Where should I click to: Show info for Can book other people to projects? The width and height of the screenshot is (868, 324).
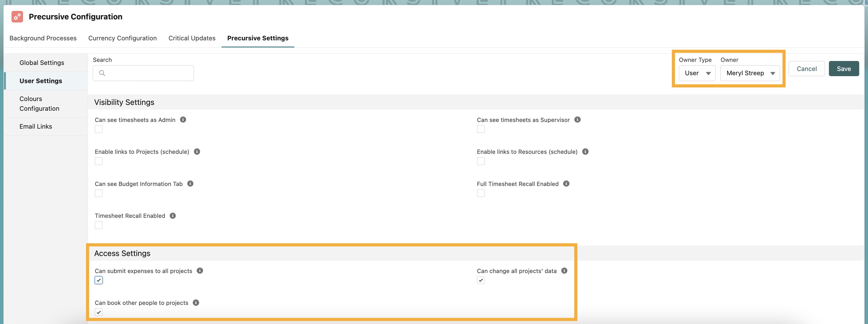(x=196, y=303)
